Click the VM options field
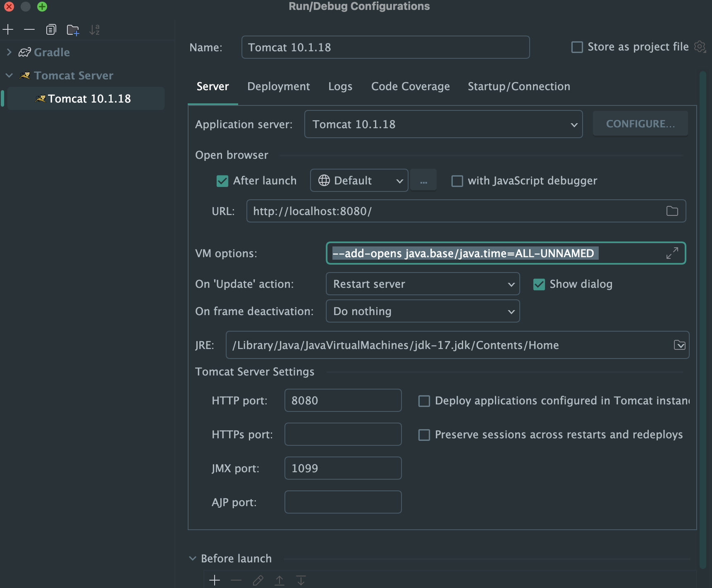This screenshot has width=712, height=588. (x=506, y=253)
